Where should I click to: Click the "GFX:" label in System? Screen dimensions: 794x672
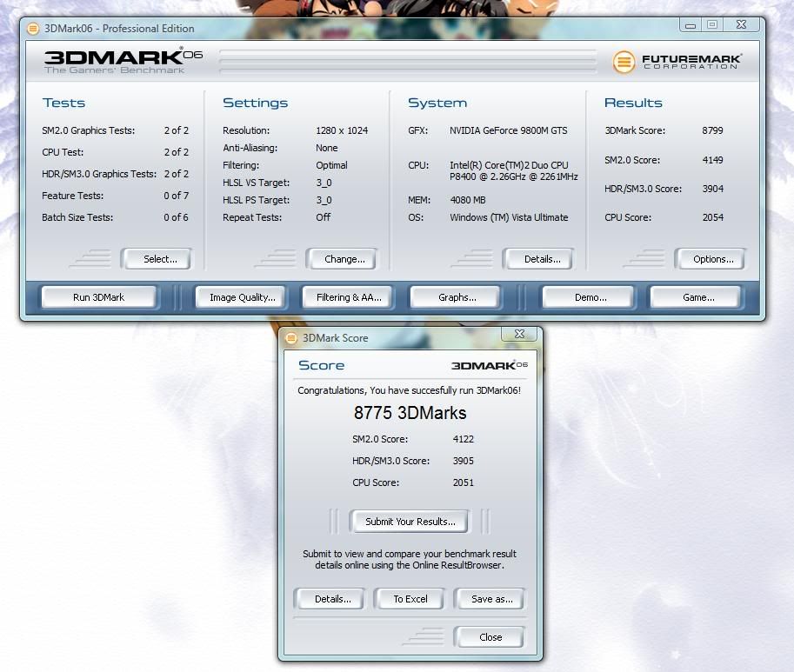[x=417, y=130]
